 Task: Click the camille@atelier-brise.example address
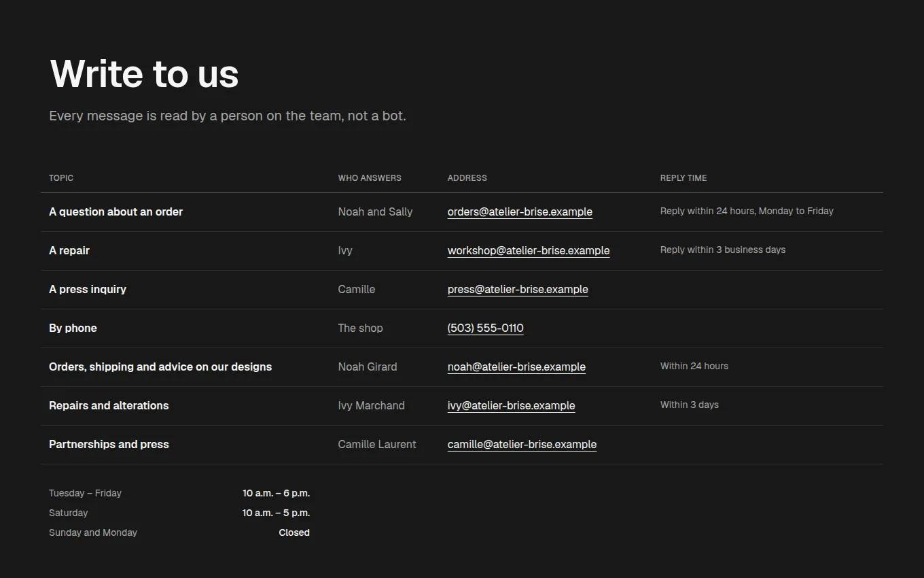[522, 445]
